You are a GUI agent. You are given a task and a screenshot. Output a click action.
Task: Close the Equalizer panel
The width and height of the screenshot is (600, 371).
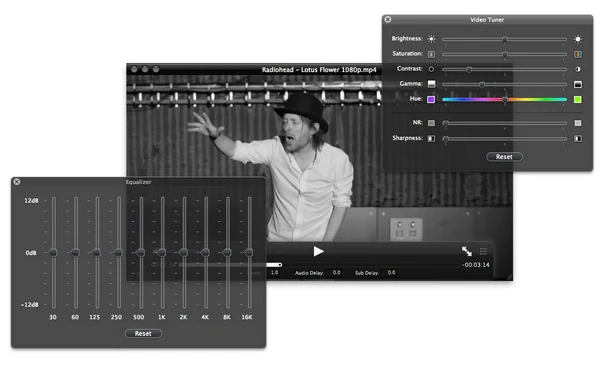17,182
